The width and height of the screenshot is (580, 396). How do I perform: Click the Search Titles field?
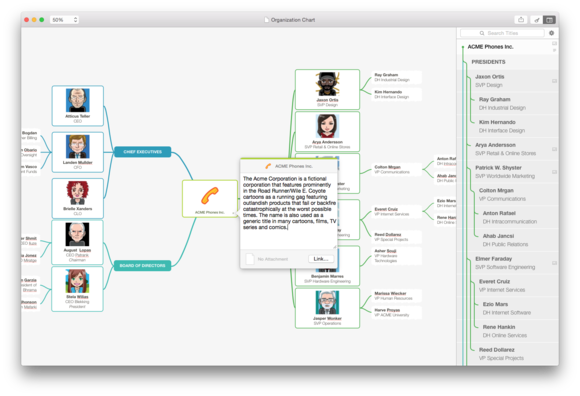(x=502, y=33)
